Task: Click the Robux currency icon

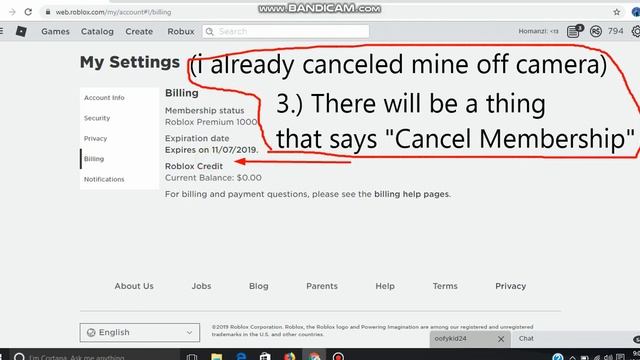Action: coord(596,31)
